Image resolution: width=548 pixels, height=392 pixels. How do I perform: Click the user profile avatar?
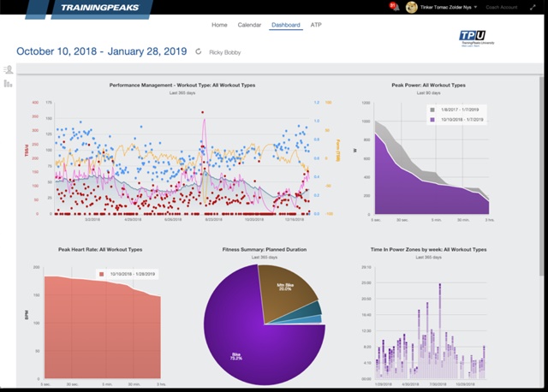[x=412, y=8]
